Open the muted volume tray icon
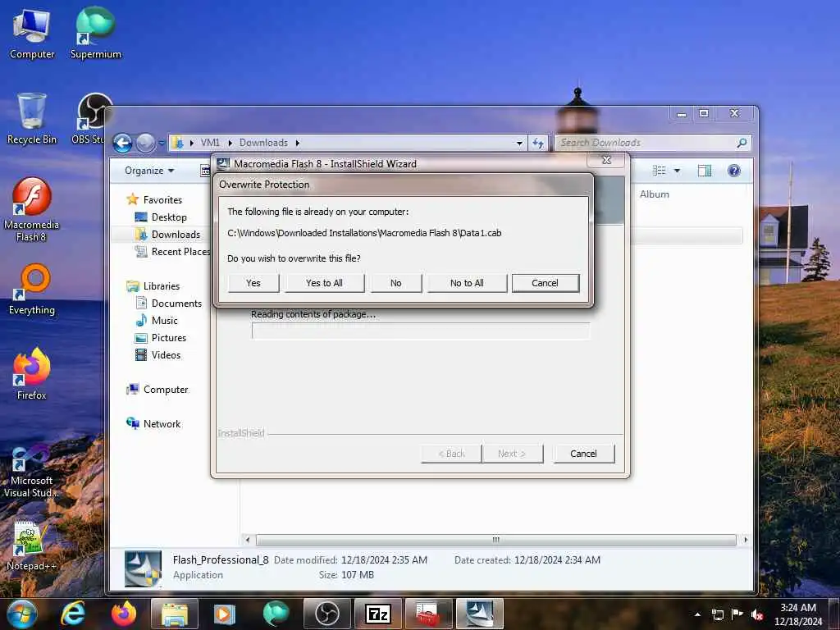This screenshot has height=630, width=840. (757, 614)
